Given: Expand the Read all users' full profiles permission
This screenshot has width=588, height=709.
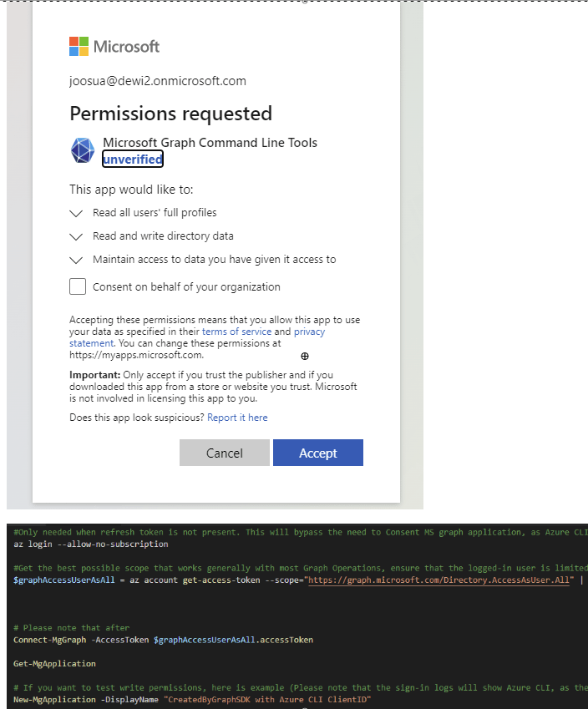Looking at the screenshot, I should pos(77,213).
